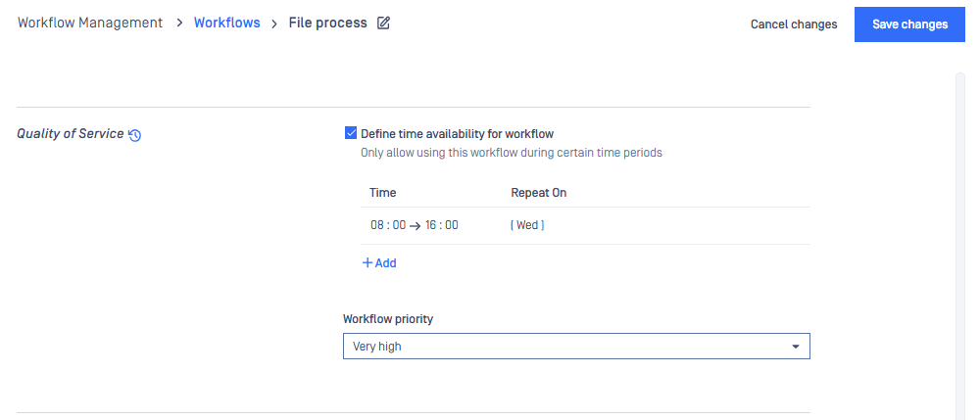Click the plus icon before Add
The width and height of the screenshot is (980, 420).
pos(367,262)
